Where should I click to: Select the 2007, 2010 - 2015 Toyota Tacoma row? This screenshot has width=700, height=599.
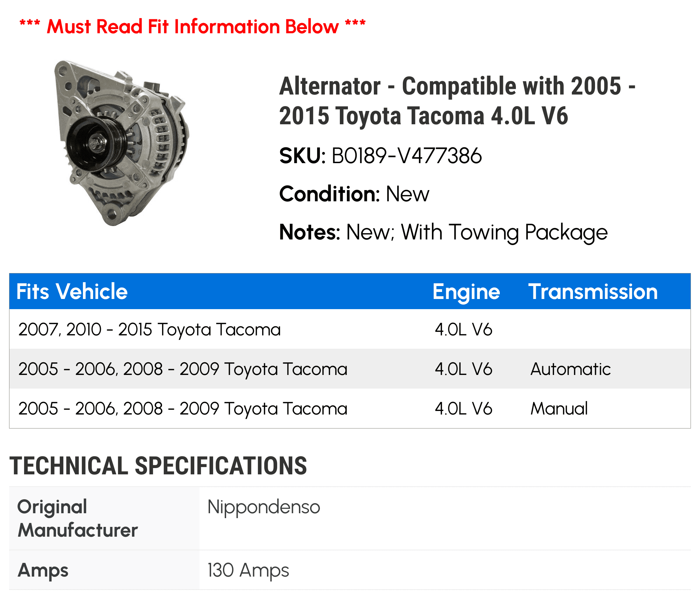[149, 329]
